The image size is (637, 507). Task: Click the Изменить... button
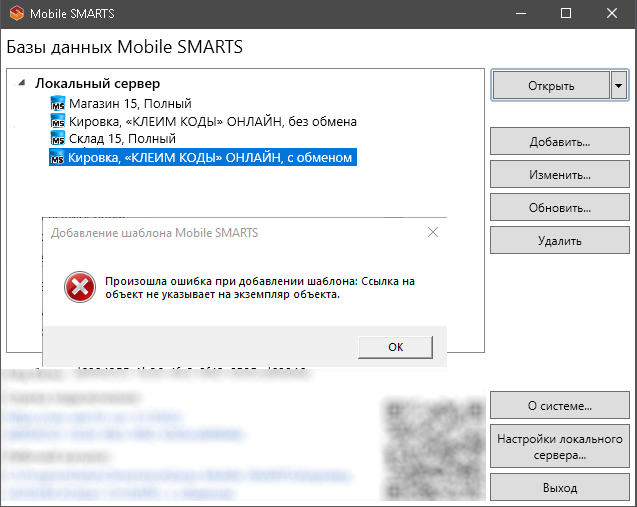click(560, 174)
